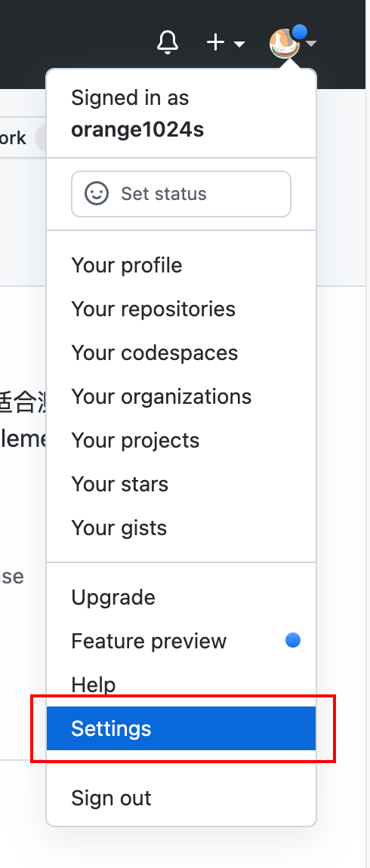370x868 pixels.
Task: Click the smiley face status icon
Action: [x=97, y=194]
